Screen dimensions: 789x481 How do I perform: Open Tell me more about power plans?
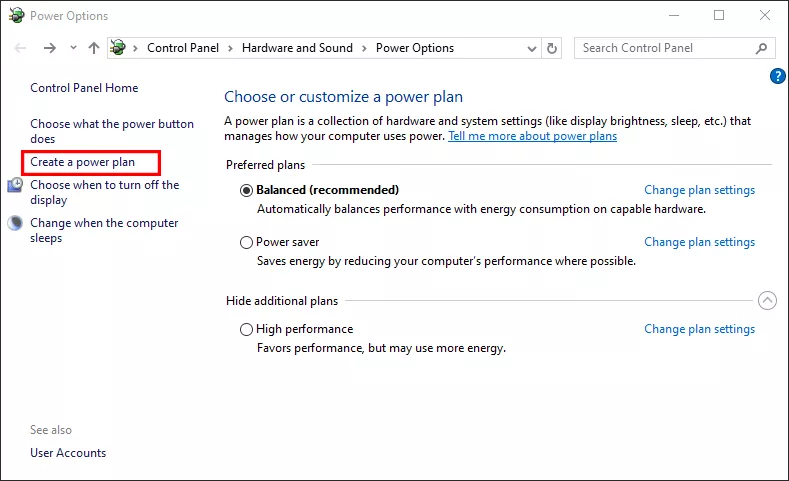(532, 136)
